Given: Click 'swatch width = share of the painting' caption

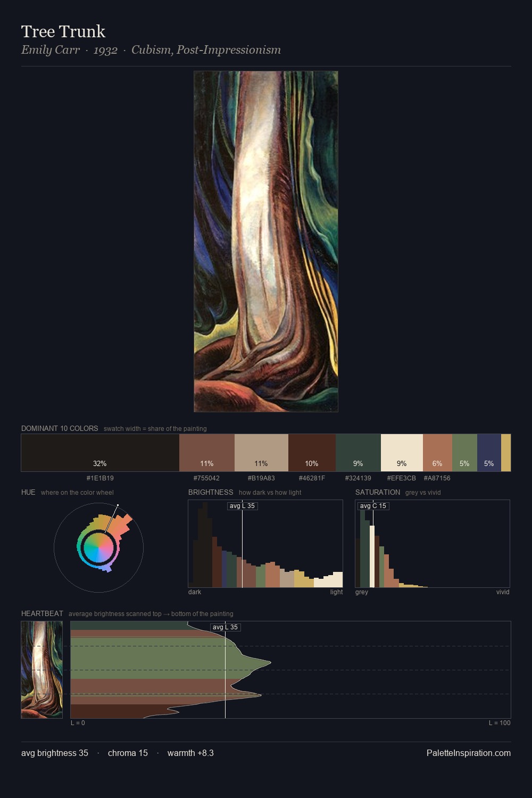Looking at the screenshot, I should pos(155,429).
